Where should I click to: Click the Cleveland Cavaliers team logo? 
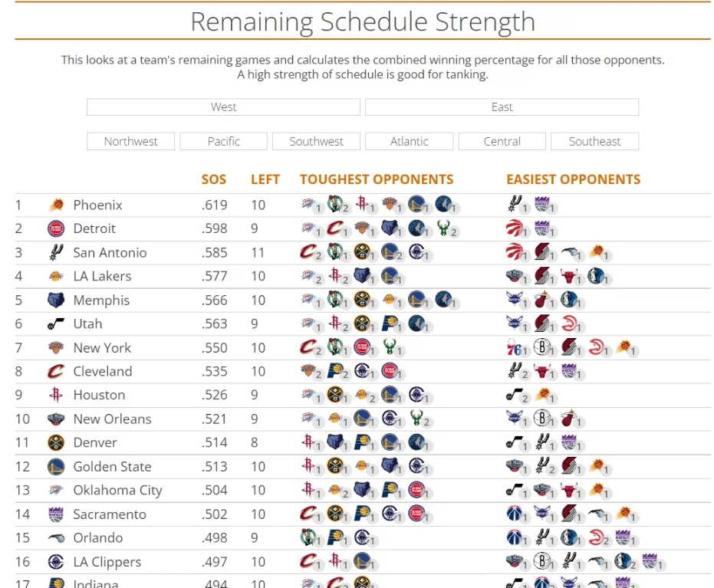[56, 372]
